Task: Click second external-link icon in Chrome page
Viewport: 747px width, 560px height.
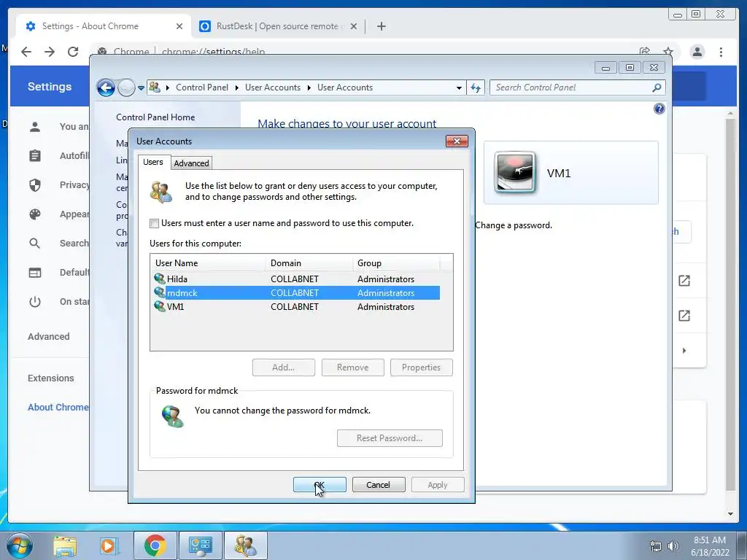Action: click(x=684, y=315)
